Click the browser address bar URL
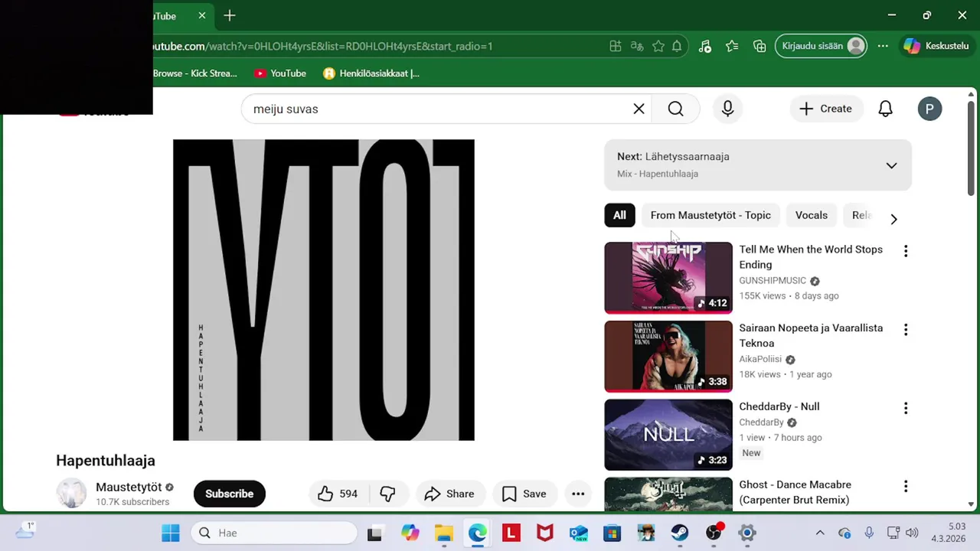 [x=322, y=46]
